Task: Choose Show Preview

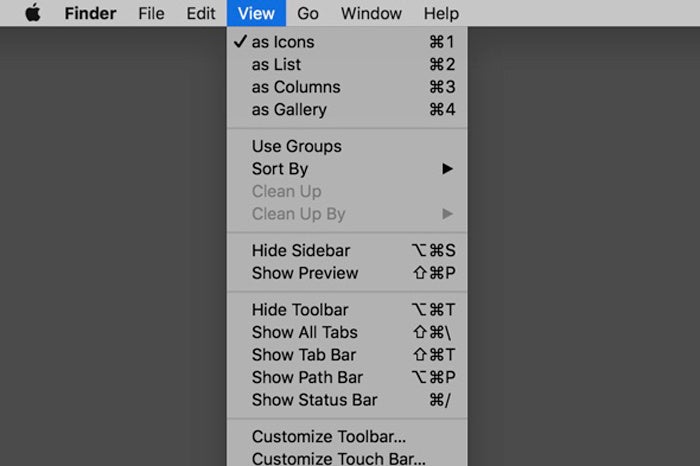Action: coord(347,273)
